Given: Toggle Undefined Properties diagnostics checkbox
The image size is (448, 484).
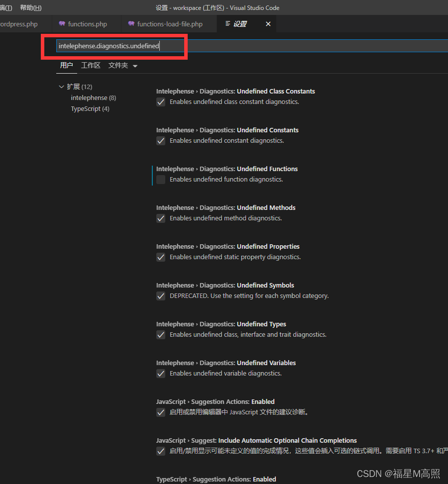Looking at the screenshot, I should 161,257.
